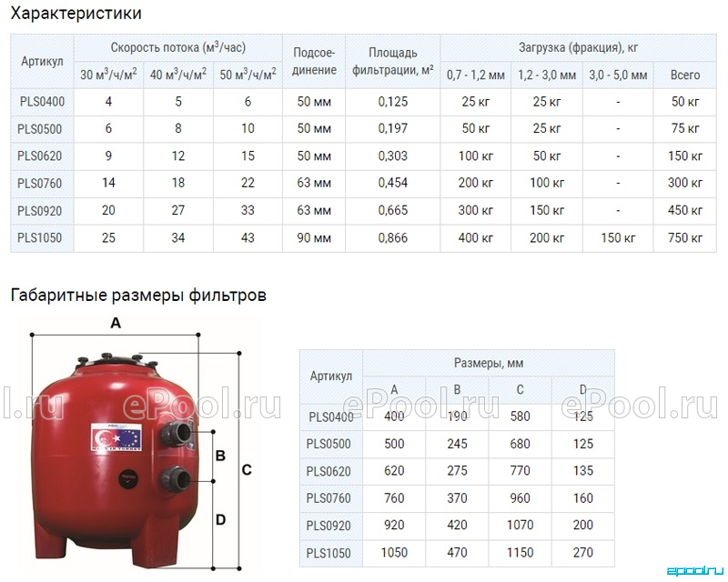728x582 pixels.
Task: Click flow value 14 for PLS0760
Action: click(108, 183)
